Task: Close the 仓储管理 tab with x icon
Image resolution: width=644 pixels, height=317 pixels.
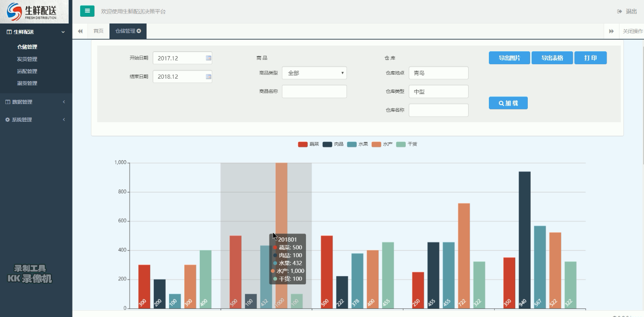Action: click(139, 31)
